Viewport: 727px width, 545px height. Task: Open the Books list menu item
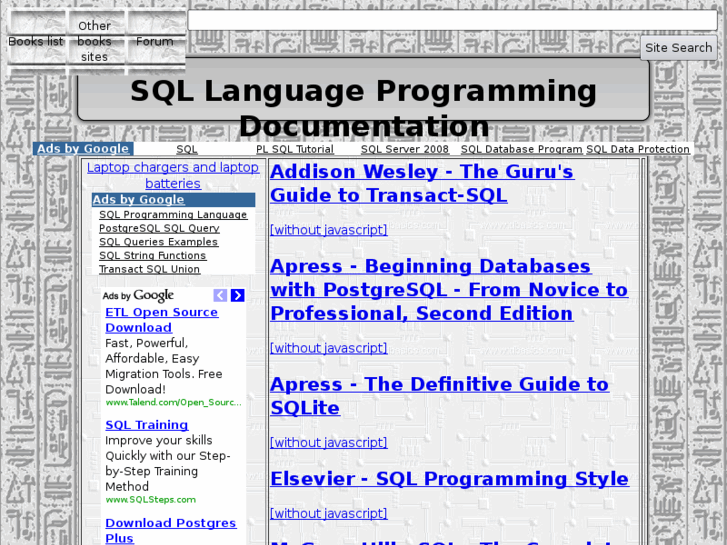[x=36, y=41]
